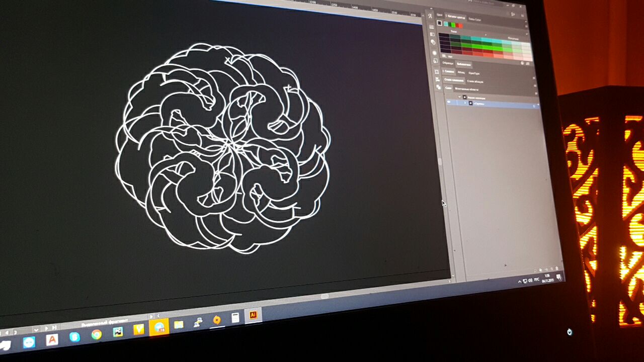644x362 pixels.
Task: Open the artboard navigation dropdown
Action: coord(36,330)
